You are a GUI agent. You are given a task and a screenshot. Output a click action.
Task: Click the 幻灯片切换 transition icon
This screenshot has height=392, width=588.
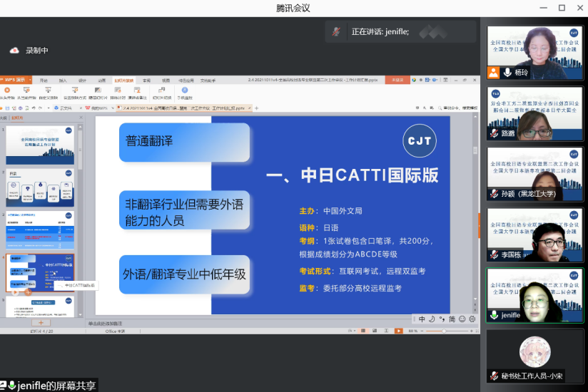[161, 91]
